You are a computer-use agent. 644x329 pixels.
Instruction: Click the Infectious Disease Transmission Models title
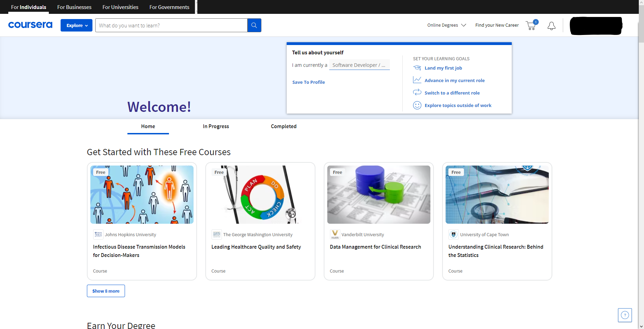tap(139, 251)
